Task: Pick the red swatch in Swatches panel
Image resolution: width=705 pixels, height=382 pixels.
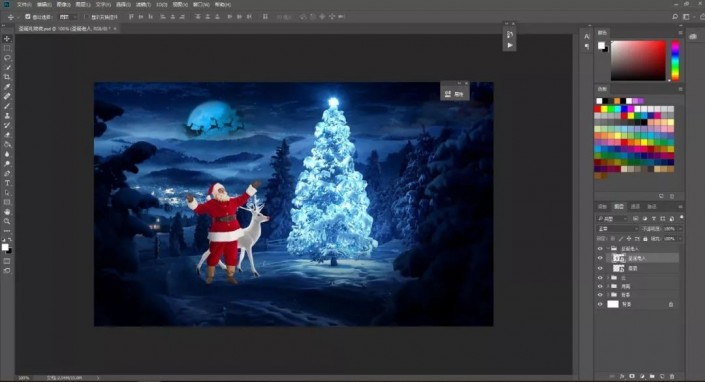Action: (x=598, y=109)
